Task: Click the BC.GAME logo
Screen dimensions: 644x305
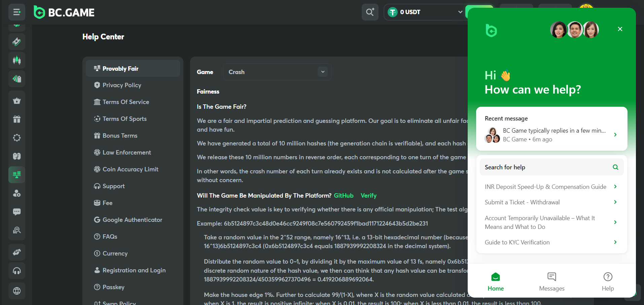Action: (64, 12)
